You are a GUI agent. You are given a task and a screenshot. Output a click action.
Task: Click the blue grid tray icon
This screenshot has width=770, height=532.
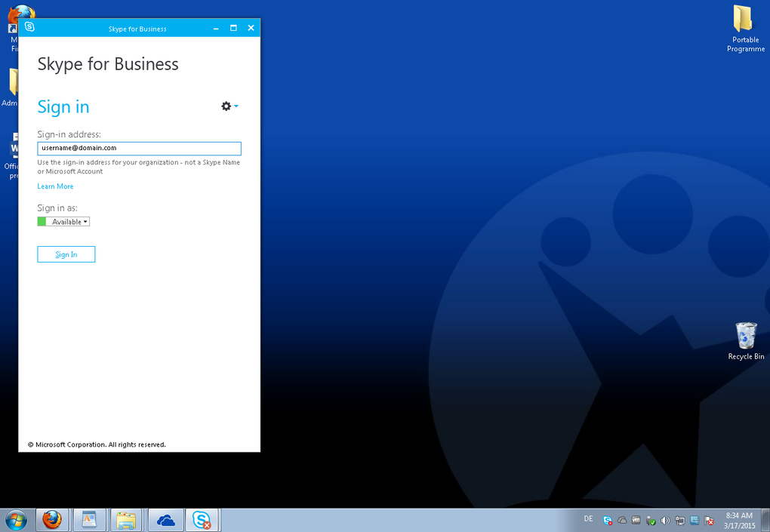tap(695, 520)
